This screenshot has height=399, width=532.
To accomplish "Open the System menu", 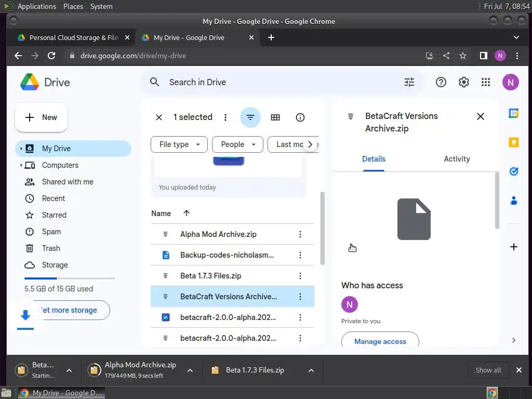I will coord(101,6).
